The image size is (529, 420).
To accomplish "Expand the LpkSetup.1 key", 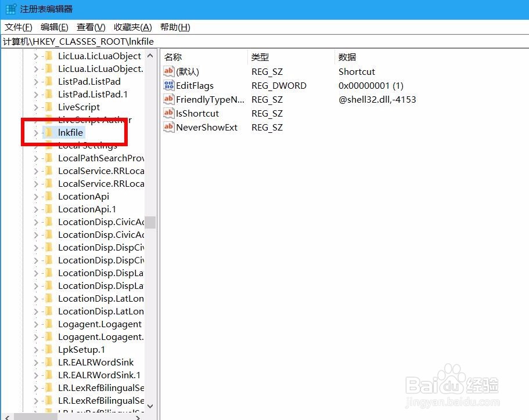I will pos(36,349).
